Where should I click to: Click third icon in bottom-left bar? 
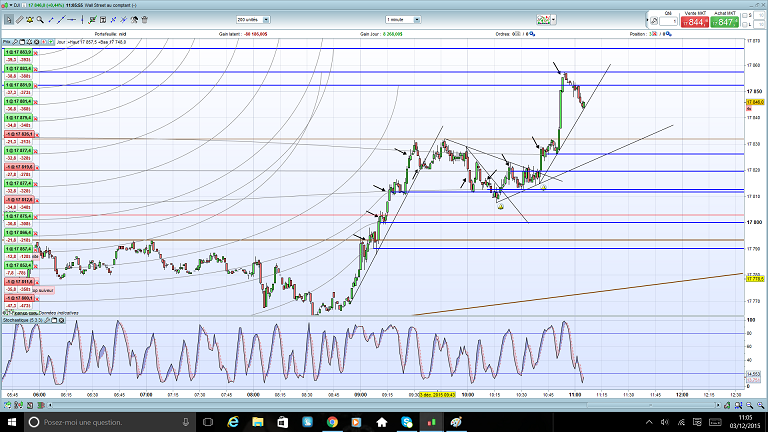(x=30, y=405)
